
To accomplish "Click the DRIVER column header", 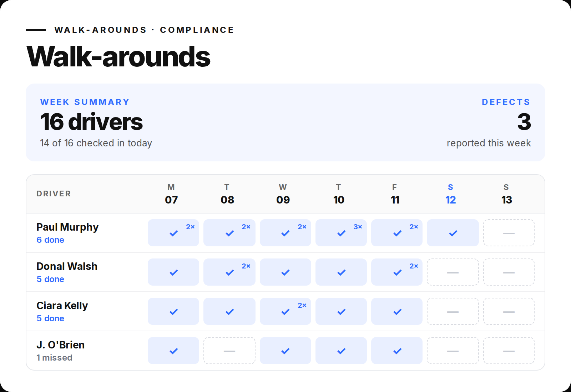I will [x=54, y=194].
